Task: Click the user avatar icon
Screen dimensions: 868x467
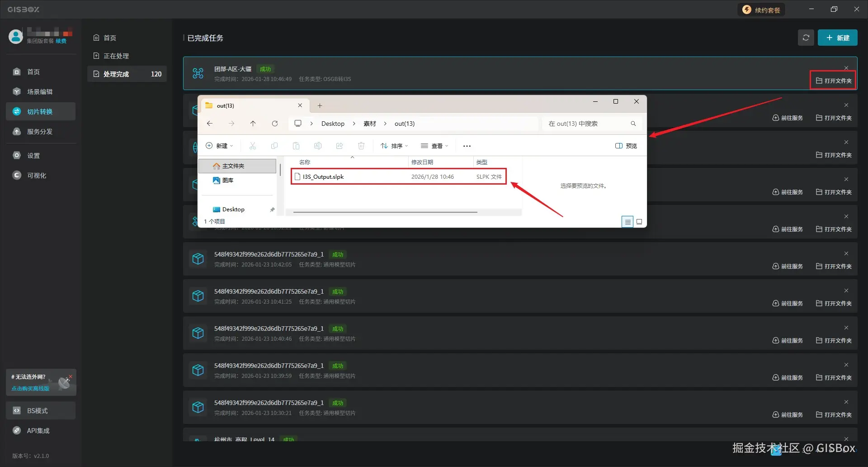Action: (x=15, y=36)
